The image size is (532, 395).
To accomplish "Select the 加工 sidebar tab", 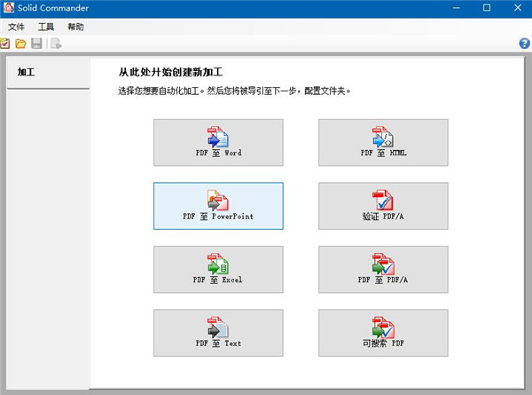I will tap(48, 73).
